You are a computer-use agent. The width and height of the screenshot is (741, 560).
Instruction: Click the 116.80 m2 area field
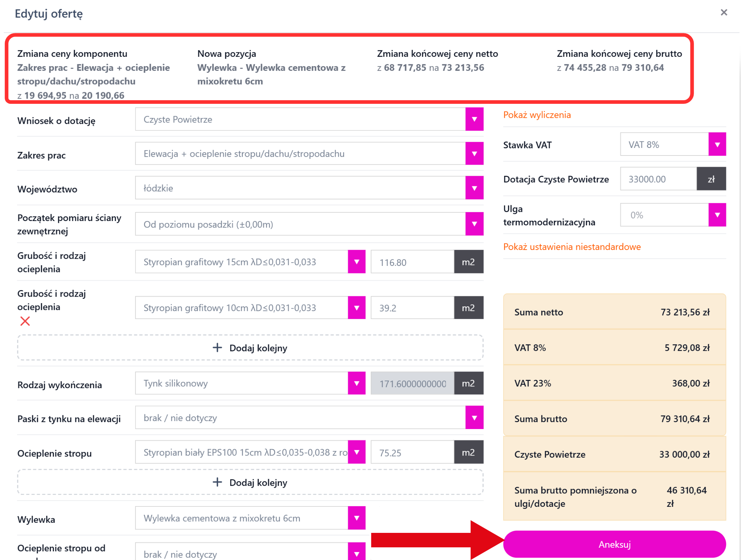(412, 262)
